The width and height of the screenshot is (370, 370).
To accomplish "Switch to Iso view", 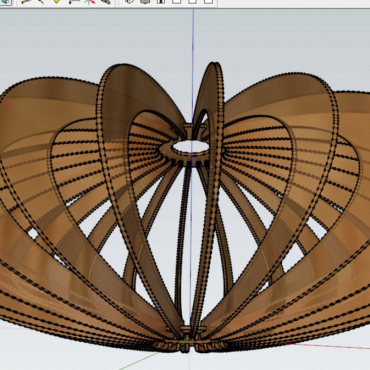I will tap(129, 1).
